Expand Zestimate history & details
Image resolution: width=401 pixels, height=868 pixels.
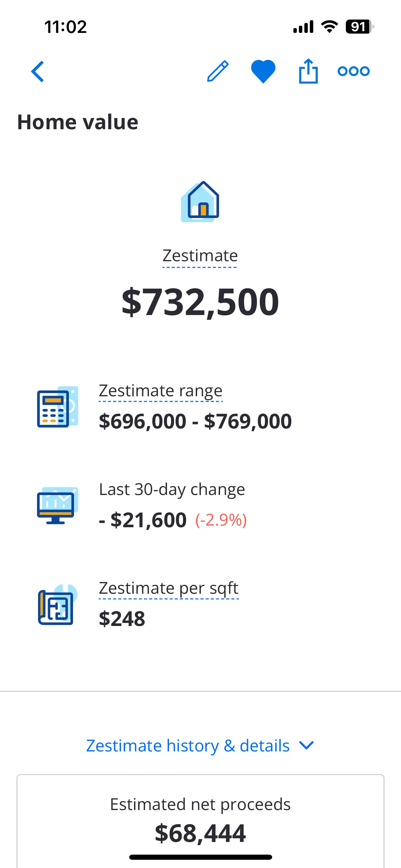(200, 746)
